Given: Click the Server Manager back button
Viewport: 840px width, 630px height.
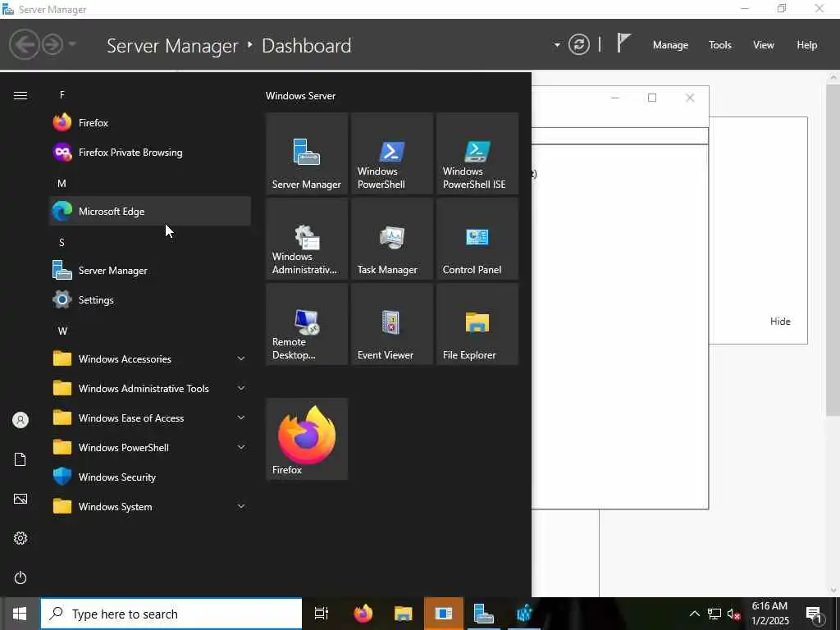Looking at the screenshot, I should coord(24,44).
